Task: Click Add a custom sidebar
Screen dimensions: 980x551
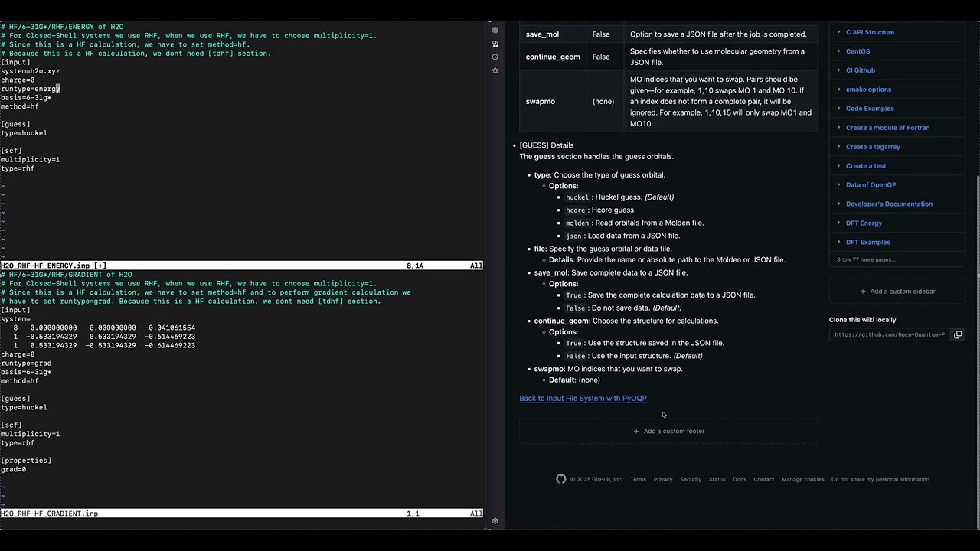Action: pyautogui.click(x=897, y=292)
